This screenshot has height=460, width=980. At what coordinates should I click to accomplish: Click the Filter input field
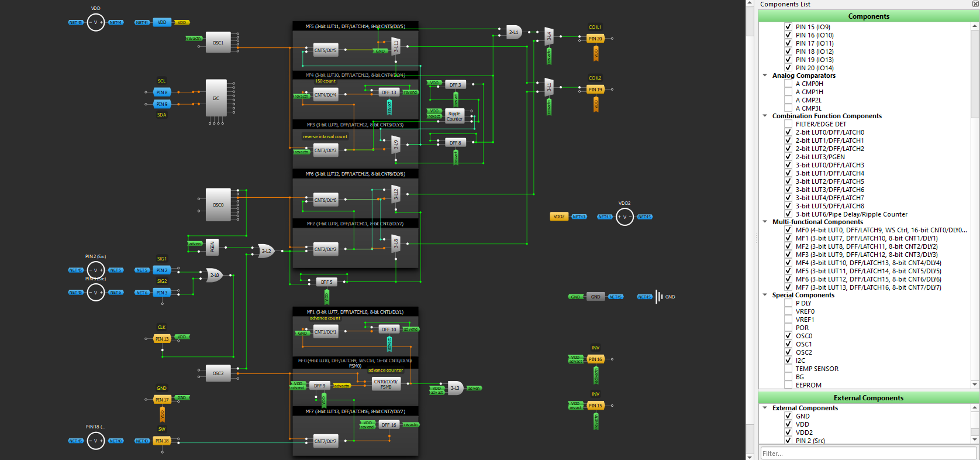coord(868,454)
